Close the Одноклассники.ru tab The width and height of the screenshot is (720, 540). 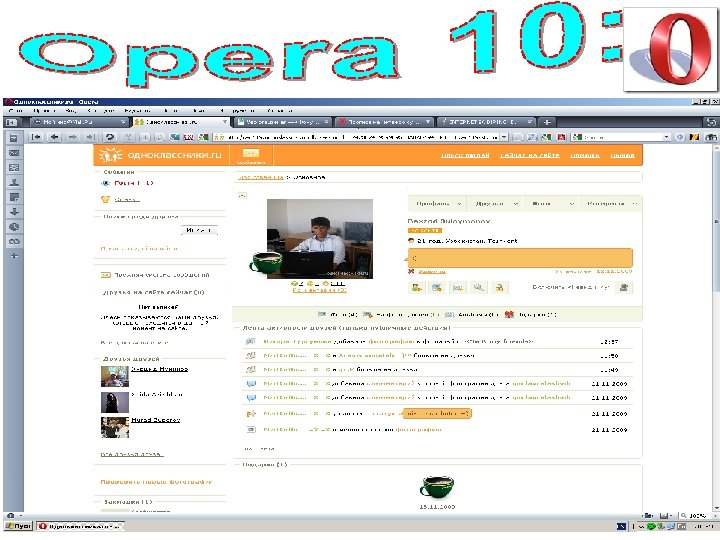point(225,122)
